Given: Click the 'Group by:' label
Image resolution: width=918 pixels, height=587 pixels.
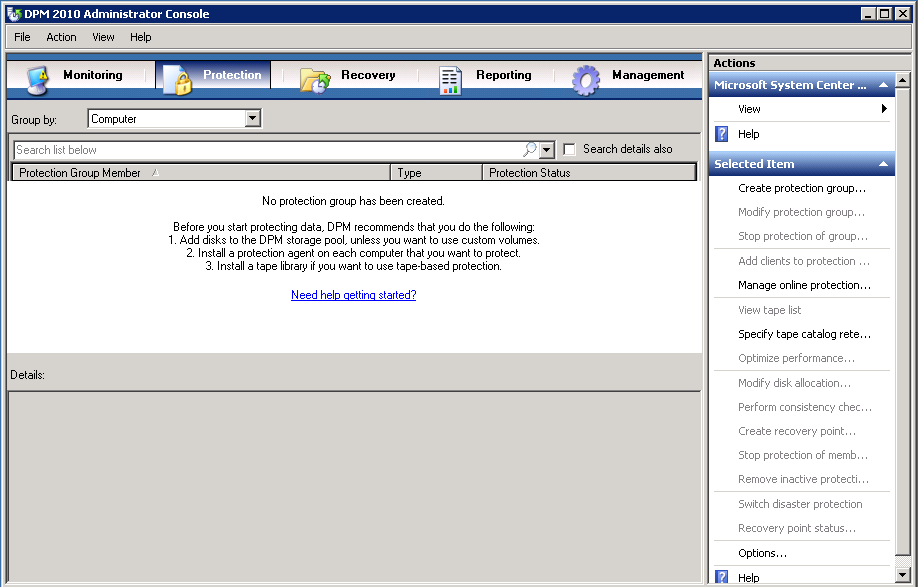Looking at the screenshot, I should 34,120.
